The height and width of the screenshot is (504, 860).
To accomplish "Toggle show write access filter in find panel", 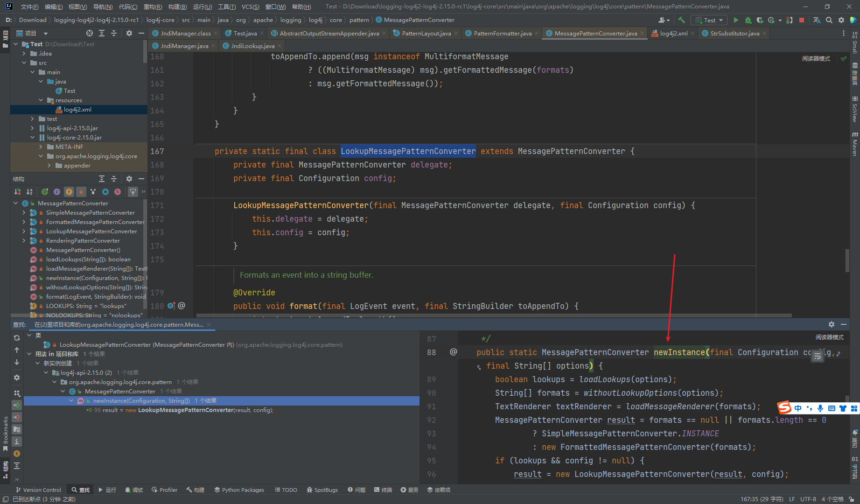I will [x=17, y=417].
